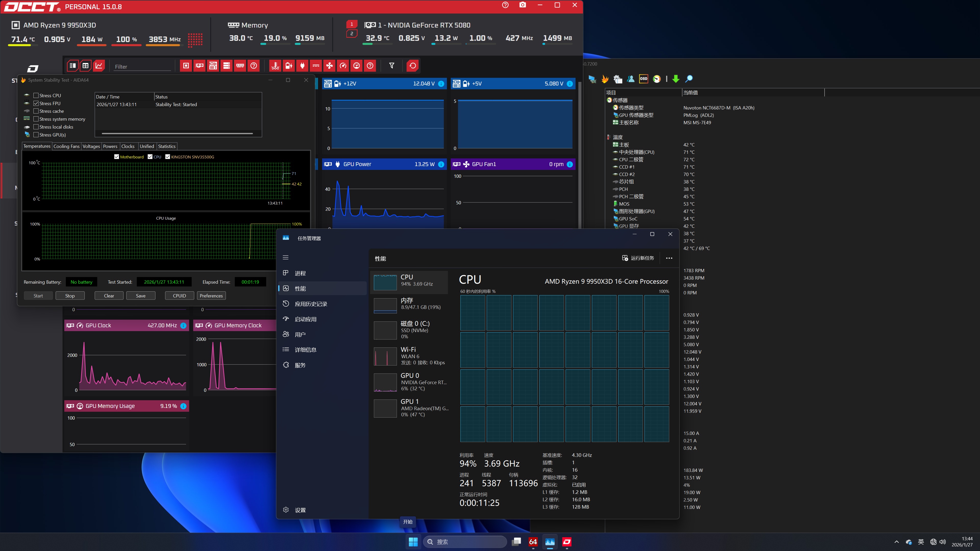980x551 pixels.
Task: Enable the Stress CPU checkbox
Action: click(x=36, y=95)
